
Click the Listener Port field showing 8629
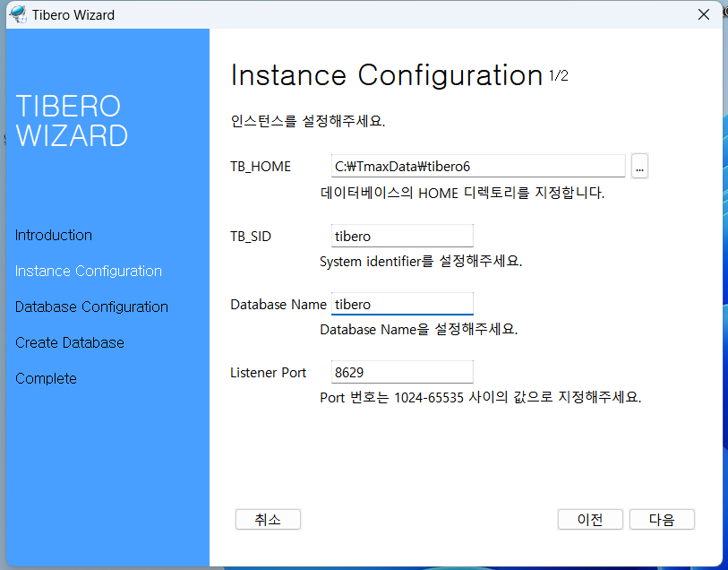coord(402,372)
